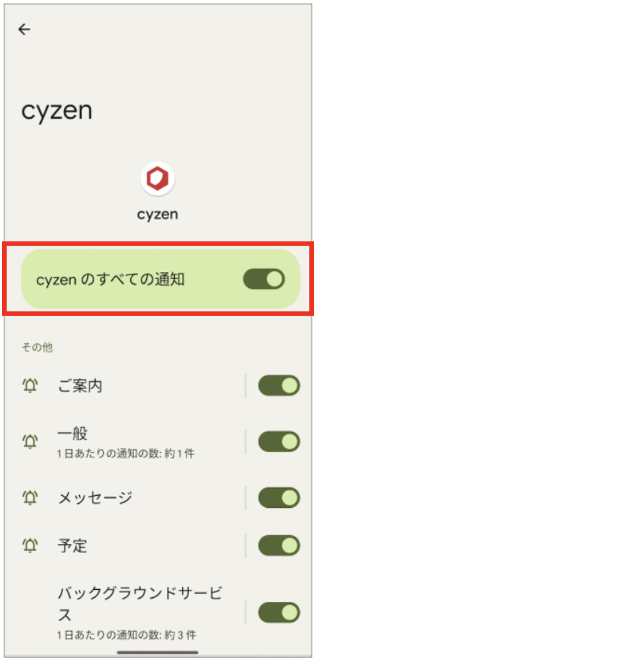
Task: Toggle the 予定 notification switch
Action: (x=279, y=545)
